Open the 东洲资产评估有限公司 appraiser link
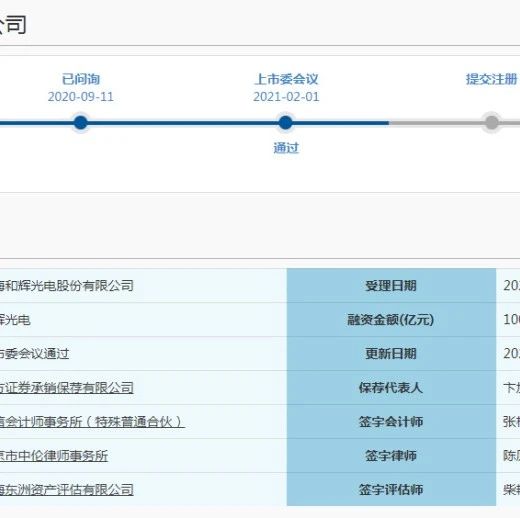 click(x=67, y=490)
